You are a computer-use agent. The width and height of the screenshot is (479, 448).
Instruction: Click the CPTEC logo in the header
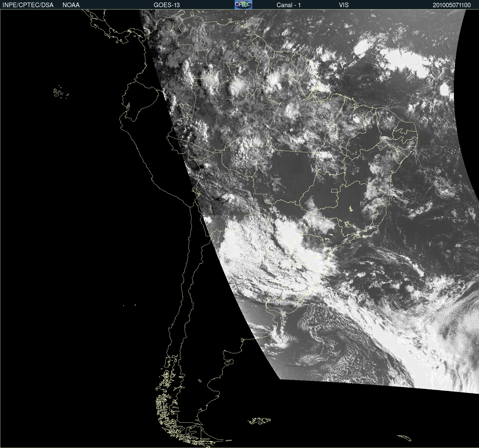pyautogui.click(x=243, y=5)
